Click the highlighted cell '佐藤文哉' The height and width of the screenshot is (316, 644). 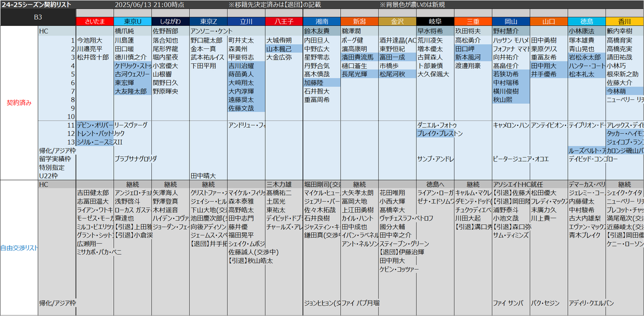pyautogui.click(x=246, y=109)
